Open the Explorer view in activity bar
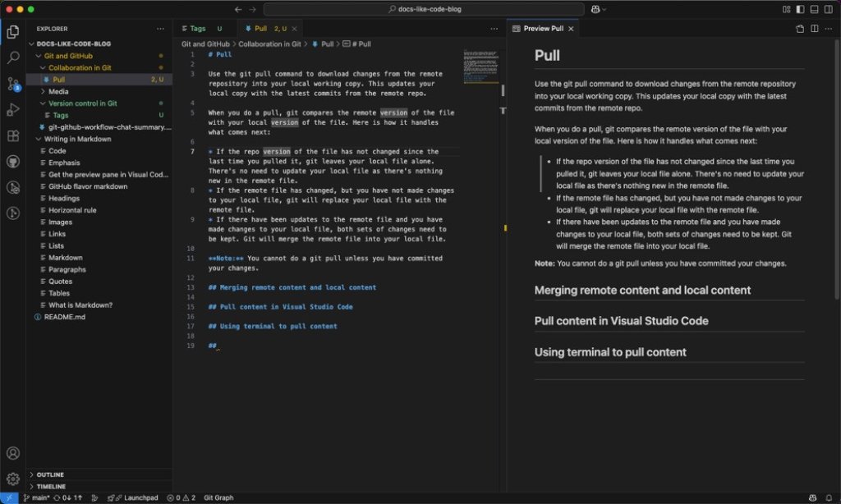This screenshot has width=841, height=504. tap(13, 32)
